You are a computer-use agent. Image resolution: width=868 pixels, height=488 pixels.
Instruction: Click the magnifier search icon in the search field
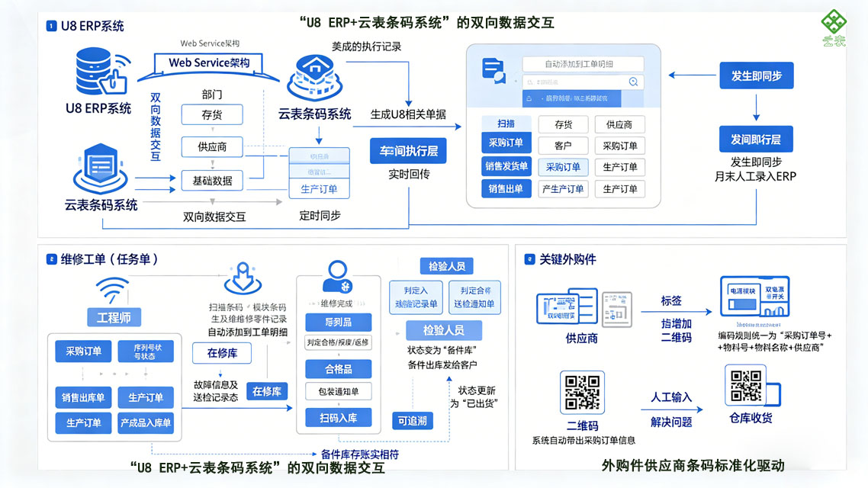633,82
